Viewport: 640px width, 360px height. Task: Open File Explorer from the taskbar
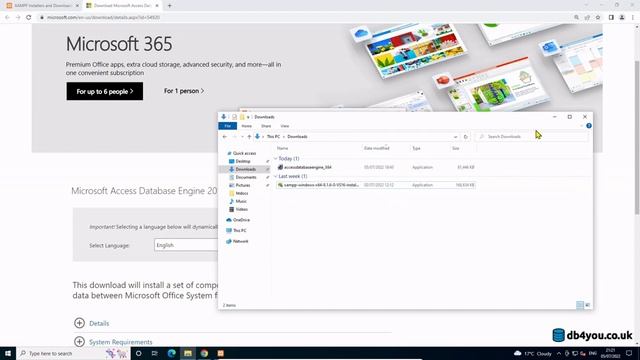coord(188,353)
